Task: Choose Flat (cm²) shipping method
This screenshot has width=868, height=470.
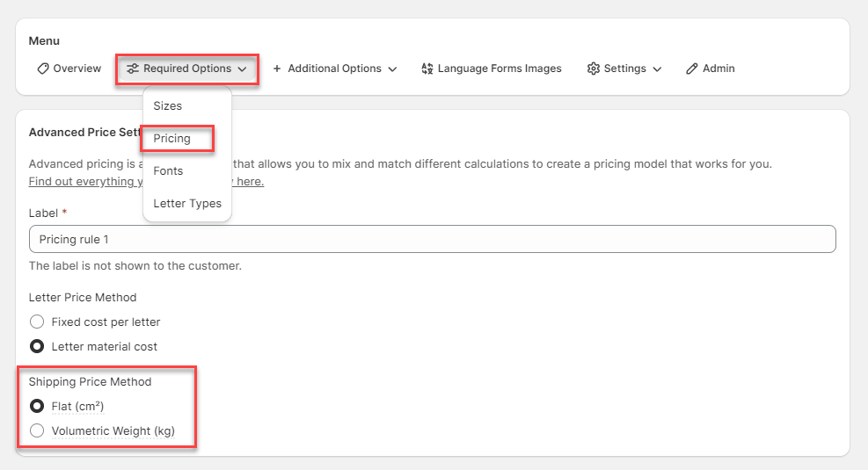Action: [37, 406]
